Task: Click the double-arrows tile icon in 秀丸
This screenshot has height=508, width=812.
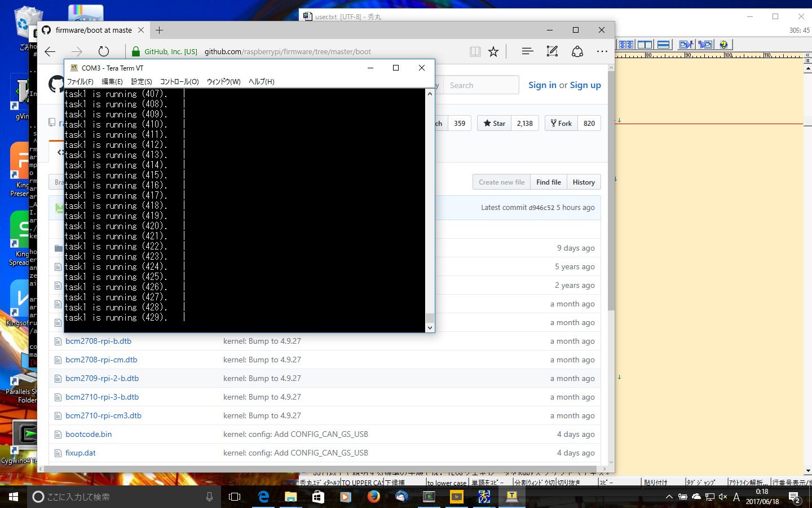Action: pos(626,45)
